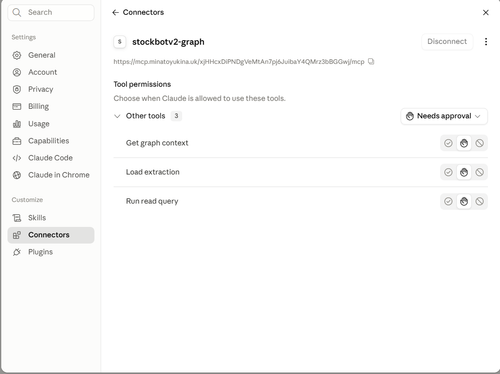Open Billing settings

pyautogui.click(x=51, y=106)
